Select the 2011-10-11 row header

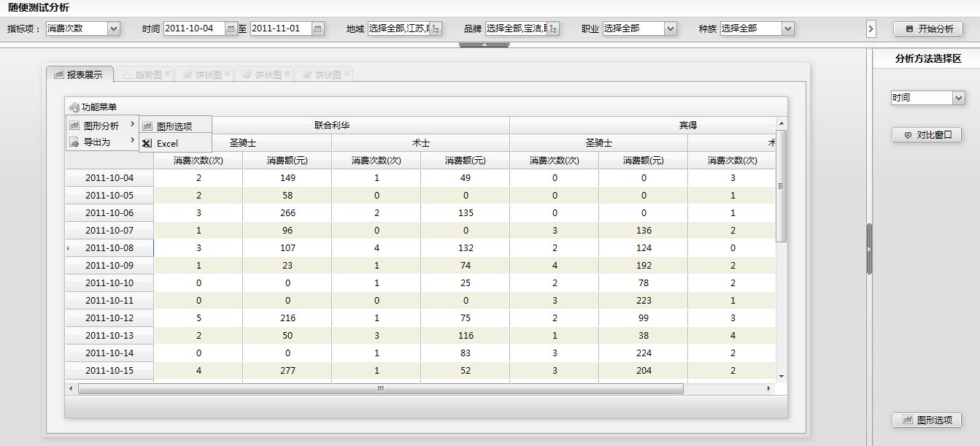(109, 300)
